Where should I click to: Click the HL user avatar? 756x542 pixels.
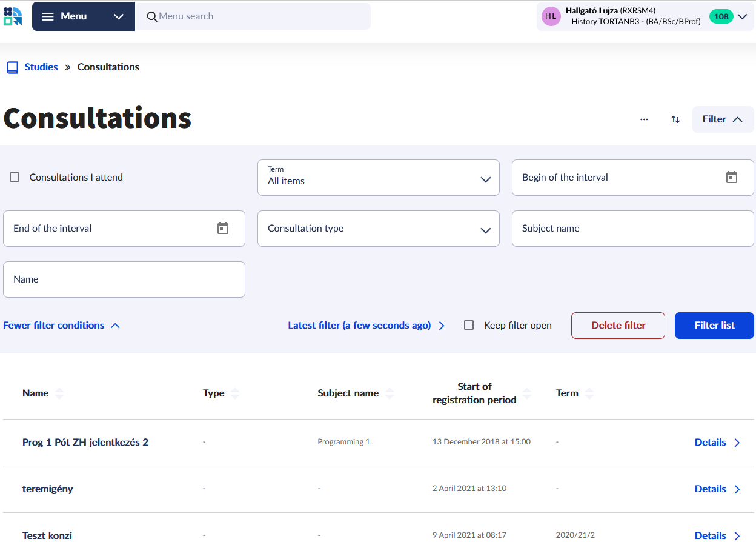tap(551, 16)
